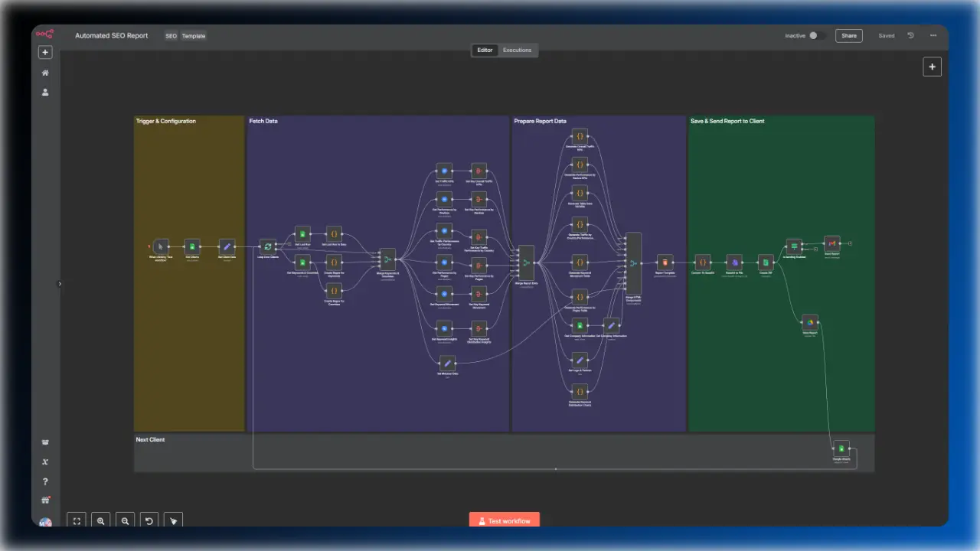Click the Save & Send Report to Client title
The height and width of the screenshot is (551, 980).
(x=727, y=121)
